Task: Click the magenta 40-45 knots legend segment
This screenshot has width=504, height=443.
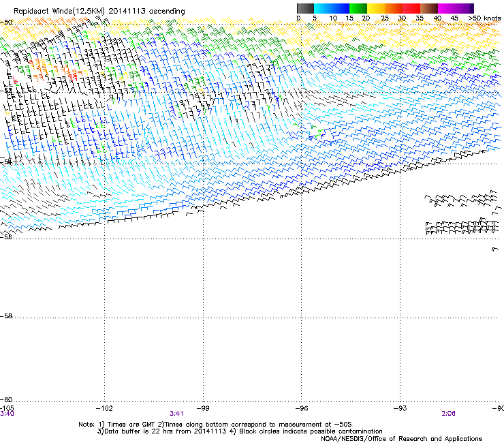Action: tap(447, 8)
